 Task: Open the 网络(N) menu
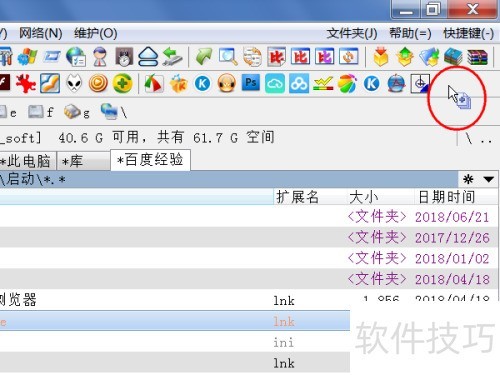click(x=40, y=33)
